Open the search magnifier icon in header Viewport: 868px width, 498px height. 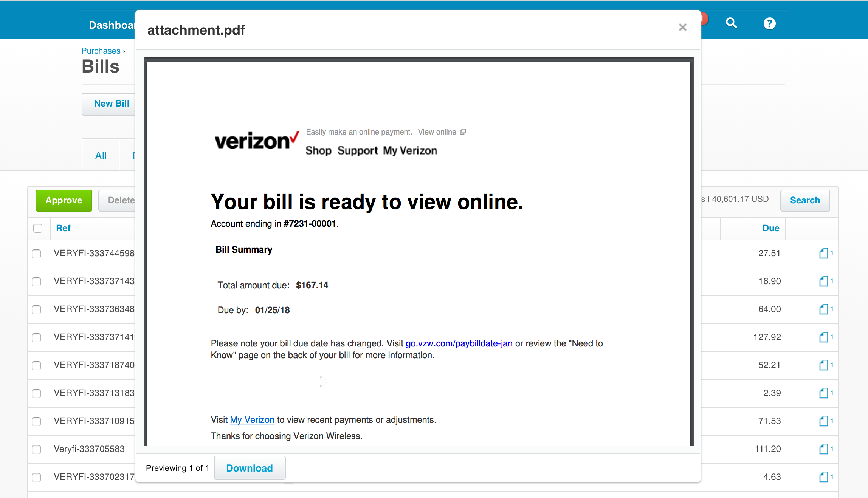pos(732,23)
